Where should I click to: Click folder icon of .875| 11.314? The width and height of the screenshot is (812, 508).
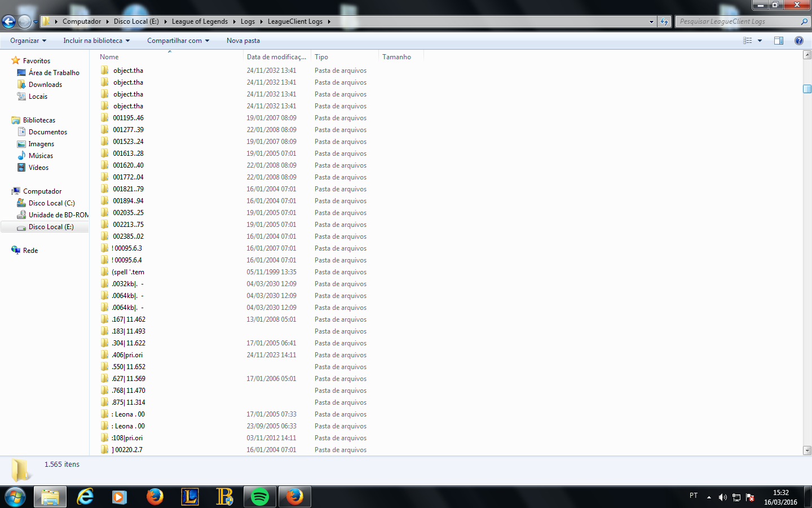click(x=104, y=402)
